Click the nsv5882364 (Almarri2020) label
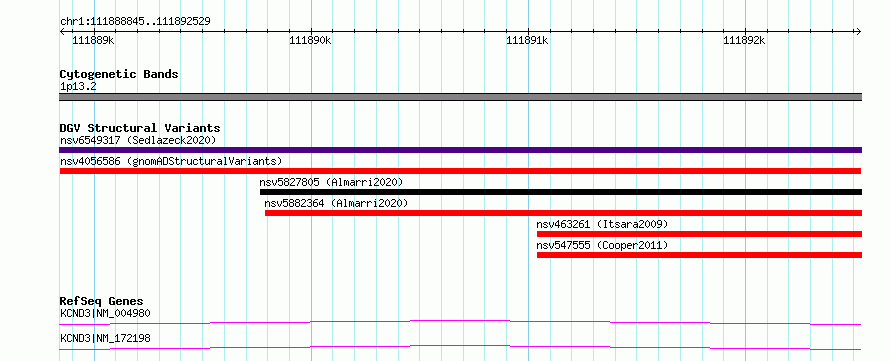 click(336, 203)
